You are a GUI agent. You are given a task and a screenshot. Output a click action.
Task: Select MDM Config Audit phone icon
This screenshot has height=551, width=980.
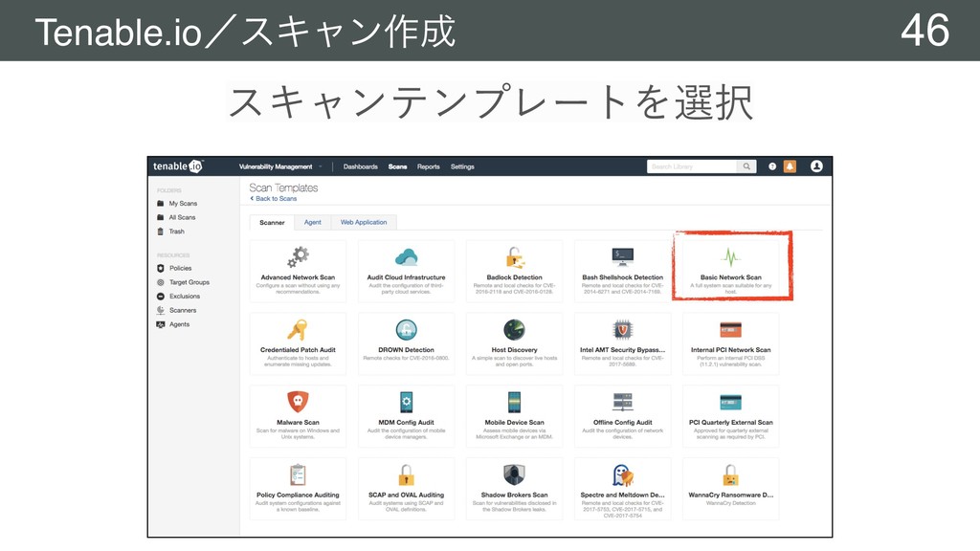click(x=406, y=403)
